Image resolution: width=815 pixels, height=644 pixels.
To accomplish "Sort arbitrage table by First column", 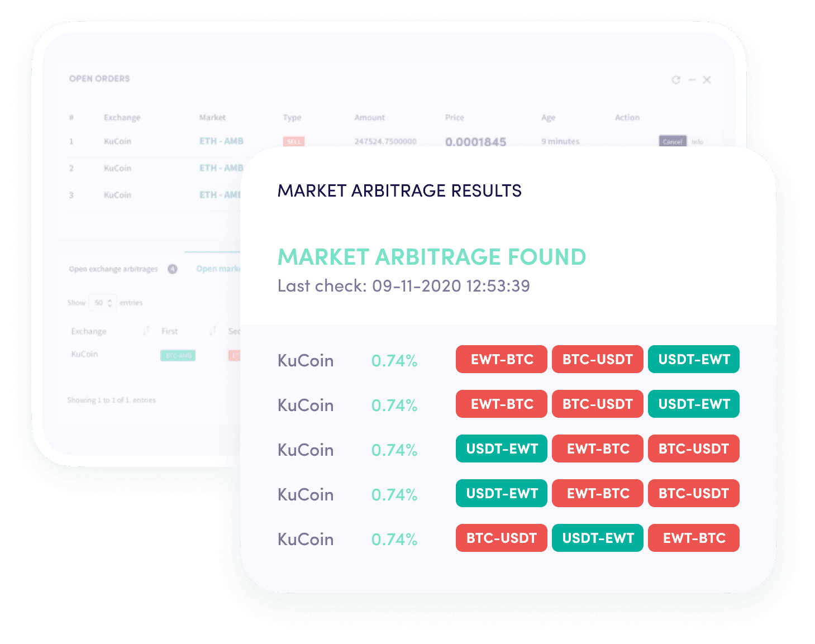I will [x=188, y=331].
